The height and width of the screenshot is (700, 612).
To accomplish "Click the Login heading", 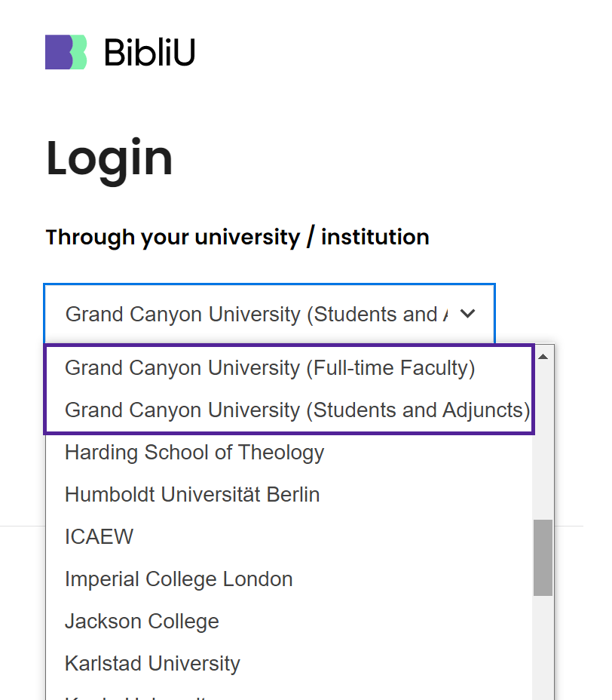I will pyautogui.click(x=109, y=159).
